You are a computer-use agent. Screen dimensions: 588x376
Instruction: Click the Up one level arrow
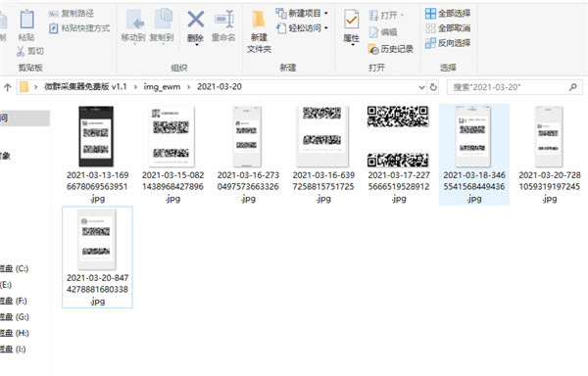[7, 87]
